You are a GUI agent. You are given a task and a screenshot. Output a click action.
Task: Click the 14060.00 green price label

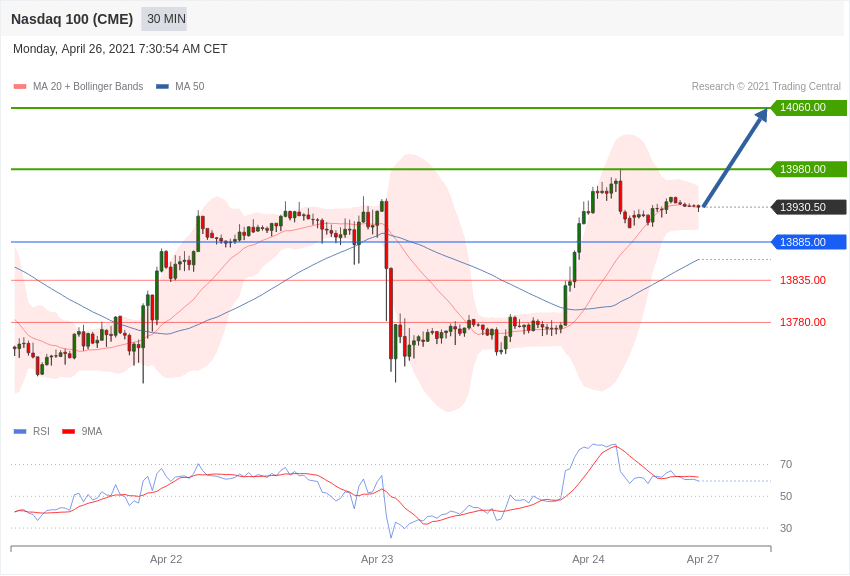tap(809, 107)
